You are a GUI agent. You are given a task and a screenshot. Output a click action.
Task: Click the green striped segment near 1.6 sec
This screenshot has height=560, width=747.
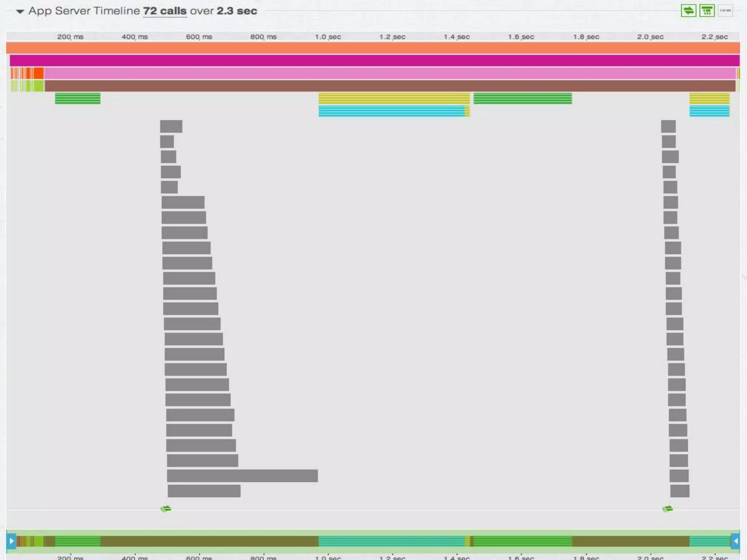(x=522, y=98)
